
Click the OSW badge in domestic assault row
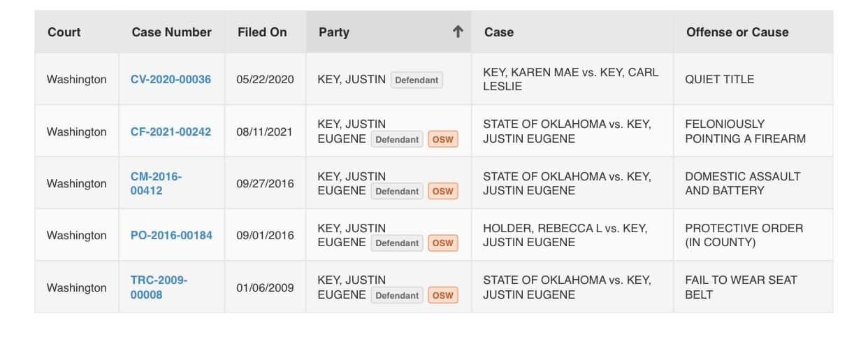pyautogui.click(x=442, y=191)
